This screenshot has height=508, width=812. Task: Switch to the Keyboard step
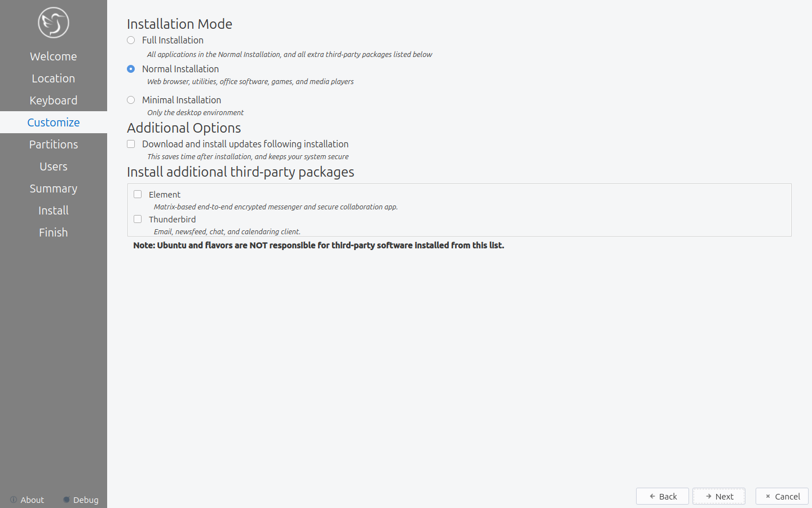pyautogui.click(x=54, y=100)
